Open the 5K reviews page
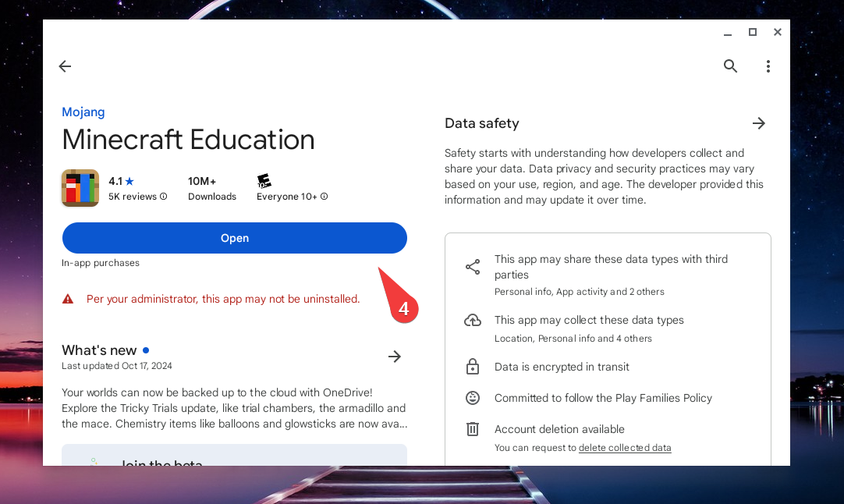844x504 pixels. click(x=133, y=197)
